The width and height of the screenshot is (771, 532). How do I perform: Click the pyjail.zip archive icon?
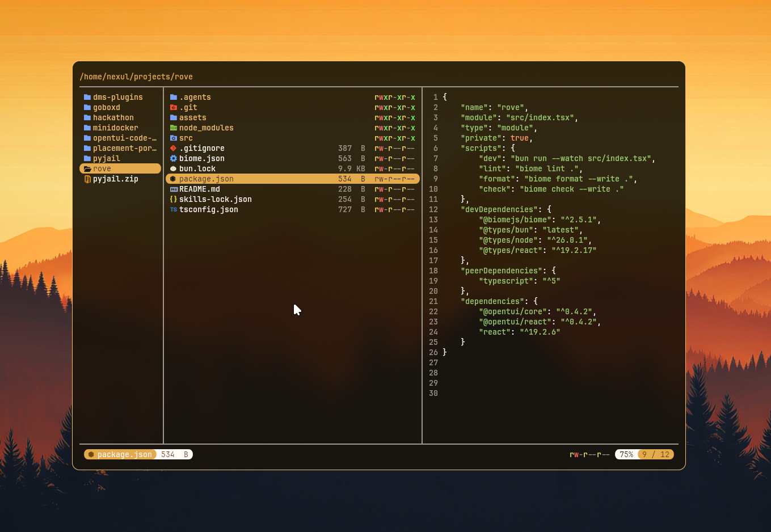[87, 179]
